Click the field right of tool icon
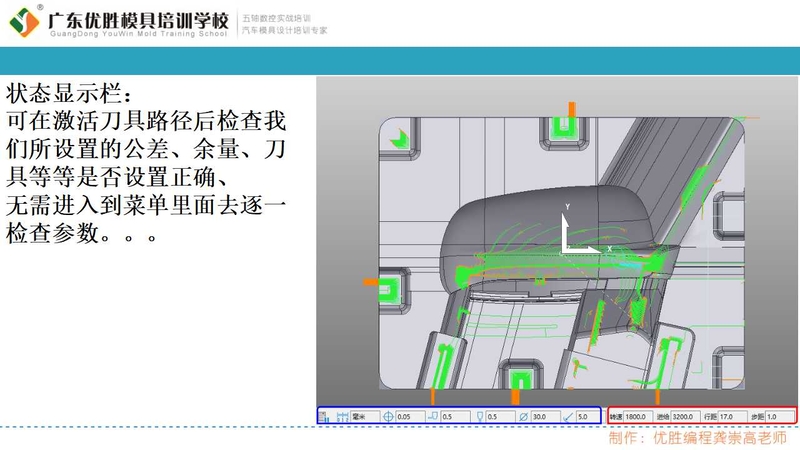 pos(501,417)
